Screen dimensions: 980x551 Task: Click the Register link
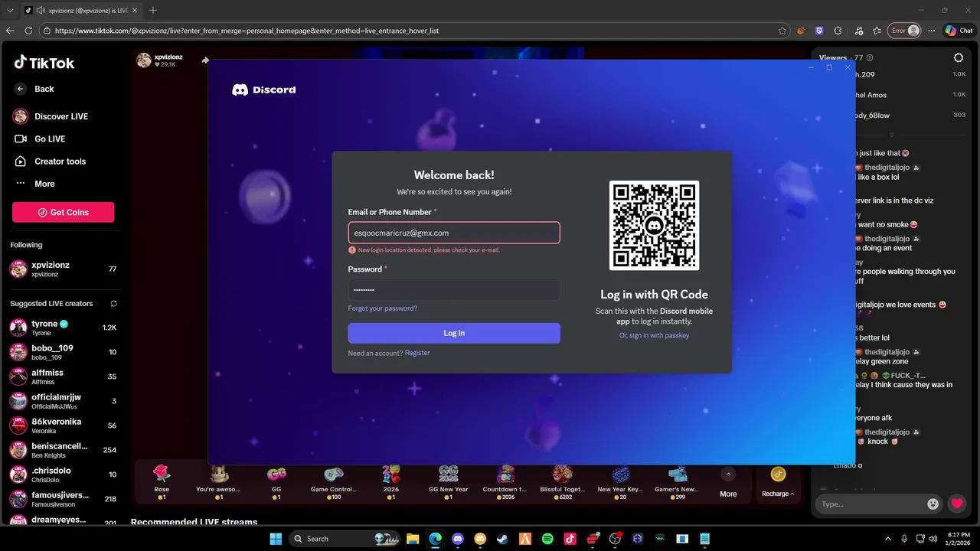417,353
